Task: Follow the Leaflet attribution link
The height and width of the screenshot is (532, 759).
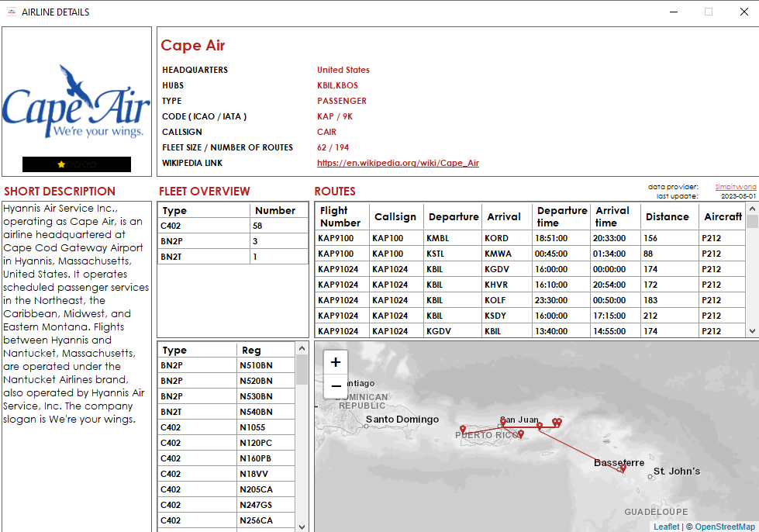Action: 667,527
